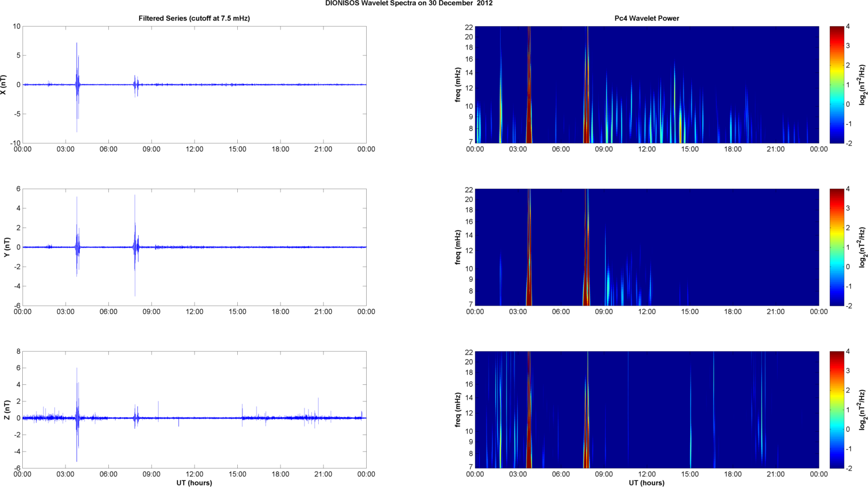868x487 pixels.
Task: Click the freq (mHz) label of top wavelet plot
Action: click(457, 84)
